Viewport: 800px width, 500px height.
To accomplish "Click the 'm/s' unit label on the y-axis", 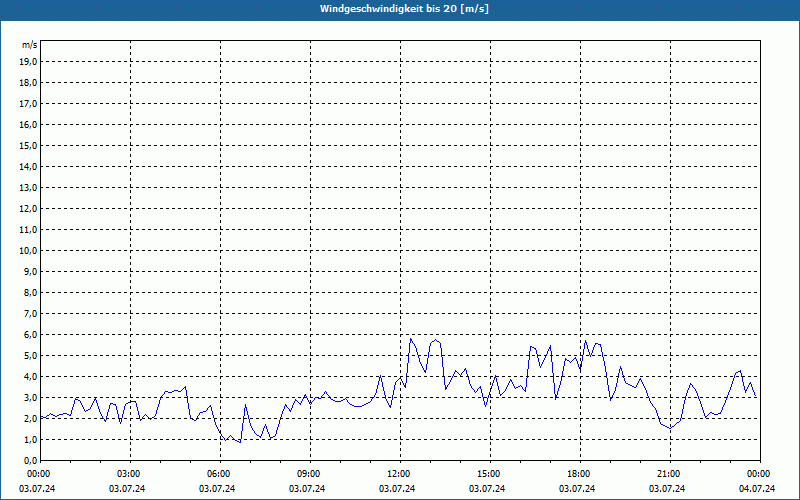I will (x=30, y=45).
